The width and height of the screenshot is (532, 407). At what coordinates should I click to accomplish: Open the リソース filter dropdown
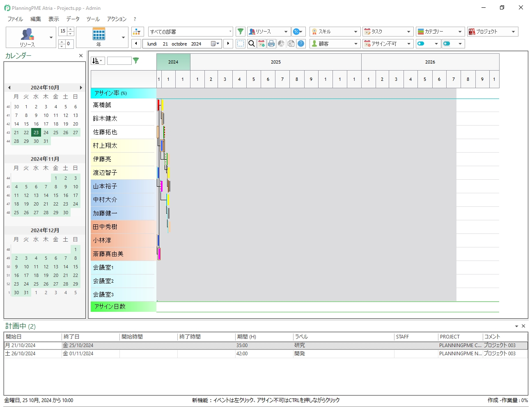click(x=269, y=32)
